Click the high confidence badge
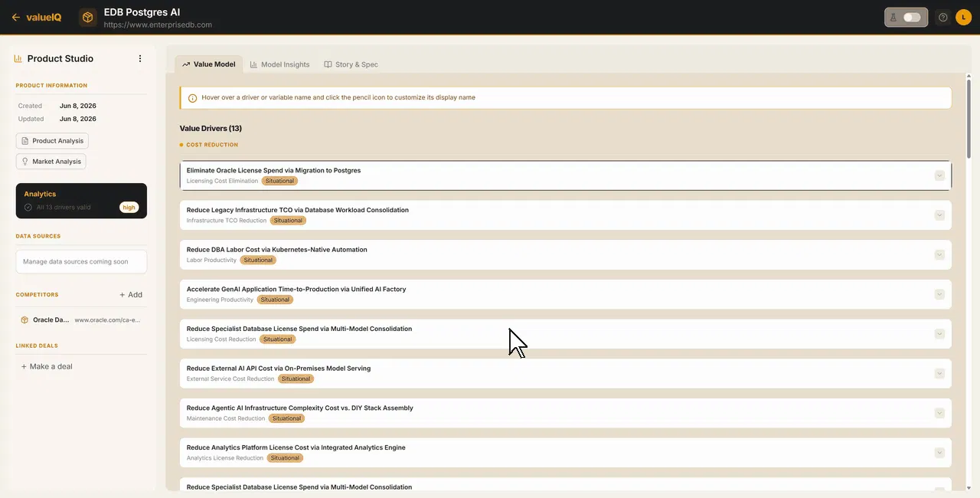The height and width of the screenshot is (498, 980). pos(129,208)
